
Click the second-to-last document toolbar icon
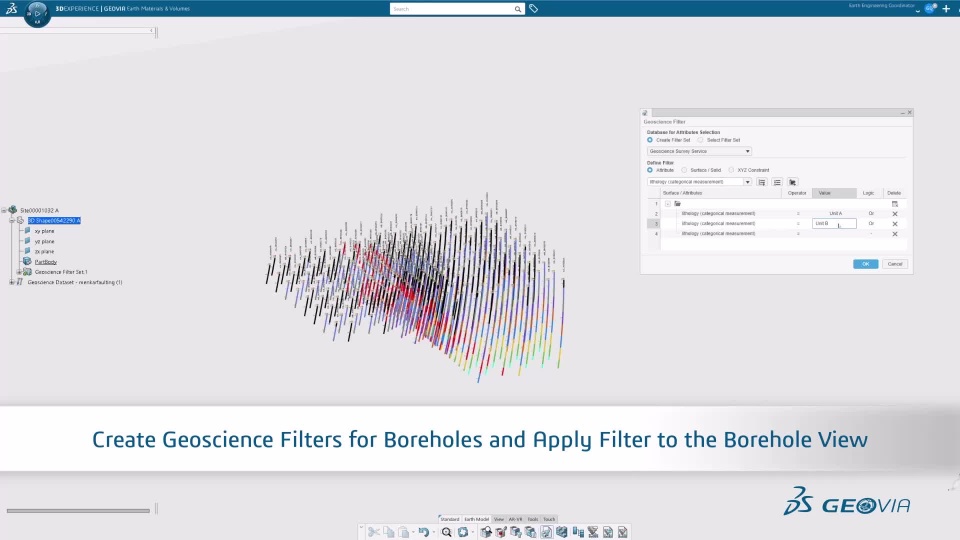(x=607, y=532)
